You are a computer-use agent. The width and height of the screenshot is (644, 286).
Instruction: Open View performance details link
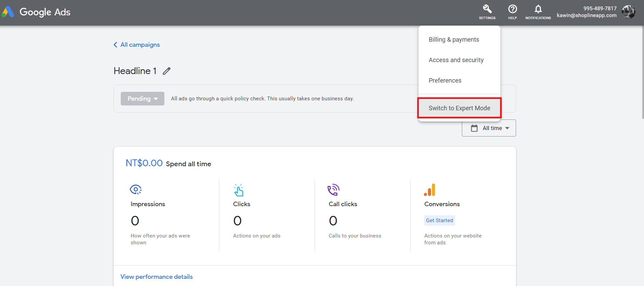pos(157,277)
